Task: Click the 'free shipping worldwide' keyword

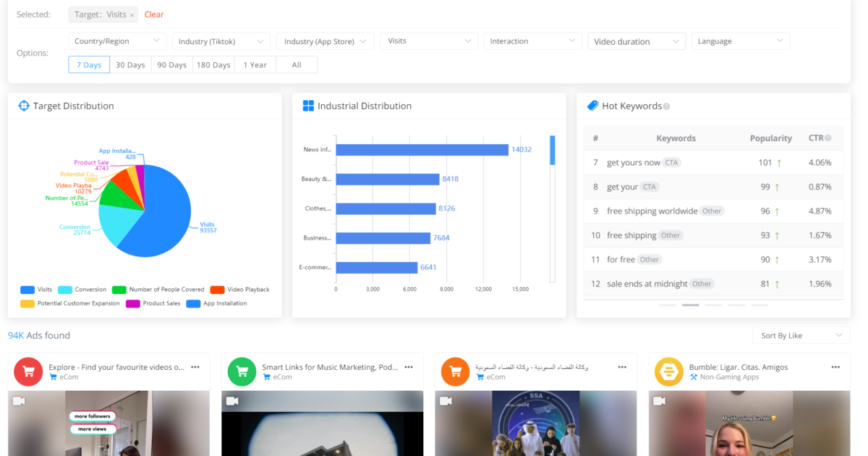Action: pos(652,211)
